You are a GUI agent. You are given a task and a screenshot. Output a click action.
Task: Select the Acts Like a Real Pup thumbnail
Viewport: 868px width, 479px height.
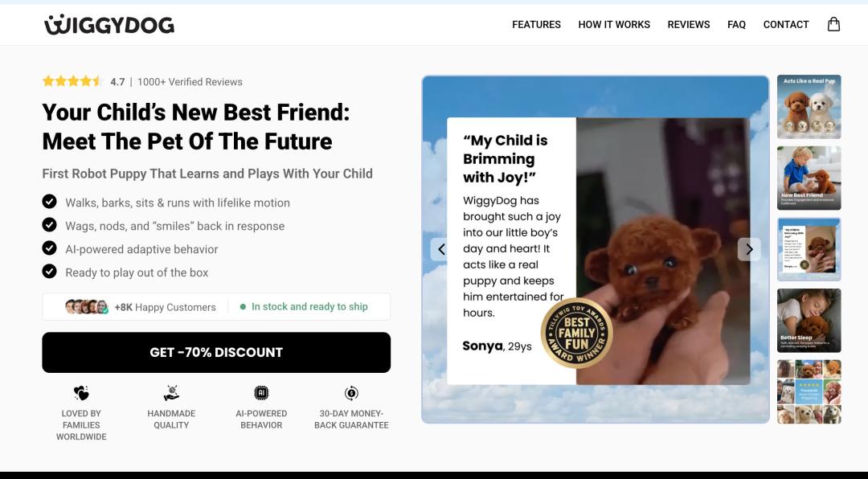click(x=809, y=107)
